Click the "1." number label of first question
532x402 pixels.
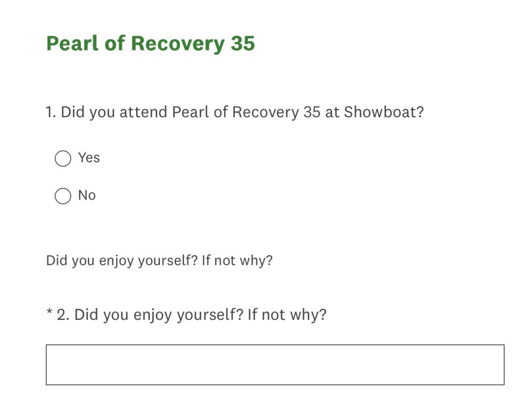51,112
